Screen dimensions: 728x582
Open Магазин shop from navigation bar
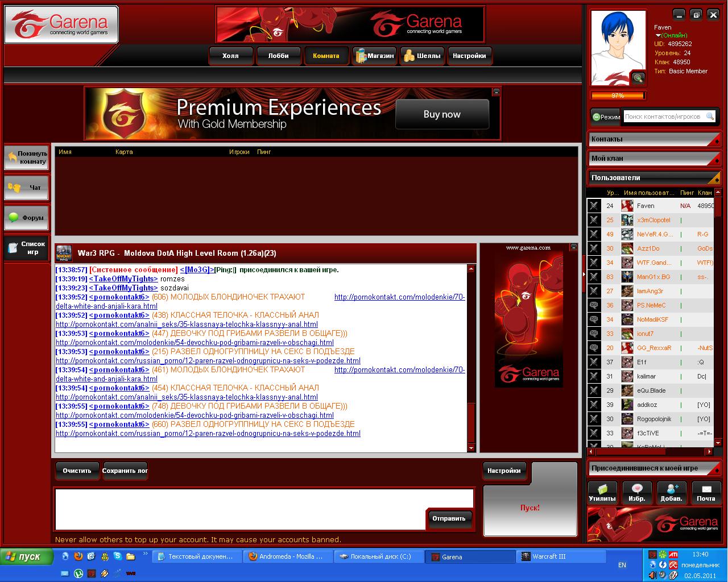coord(374,56)
